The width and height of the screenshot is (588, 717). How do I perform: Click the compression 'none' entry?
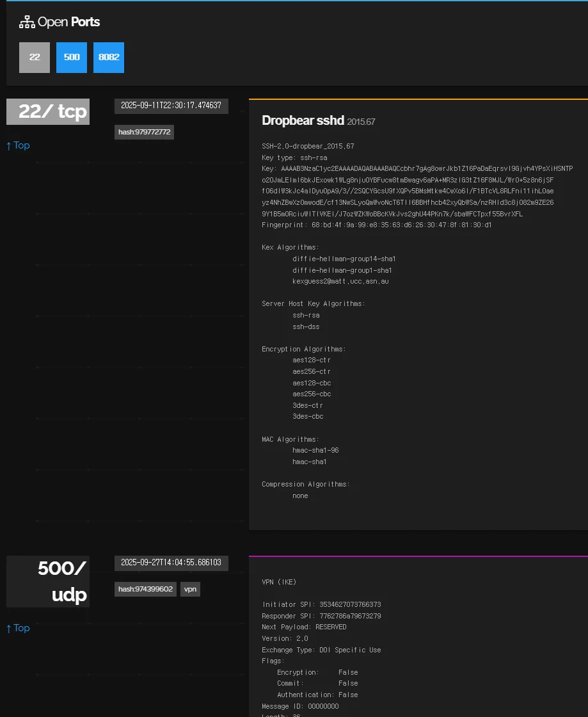coord(300,495)
